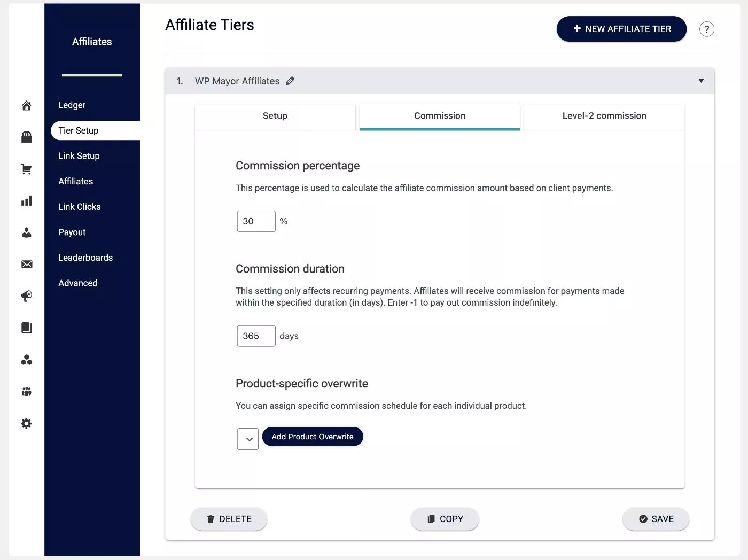Screen dimensions: 748x560
Task: Click the Affiliate Tiers page heading
Action: click(209, 25)
